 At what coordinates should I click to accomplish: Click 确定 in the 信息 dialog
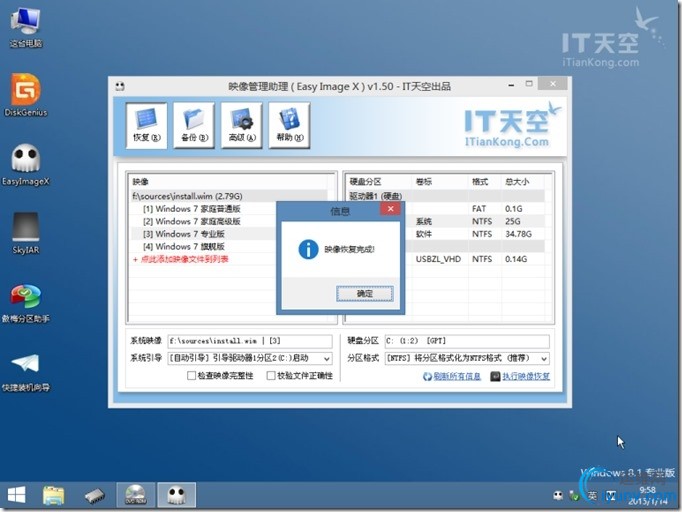(x=364, y=294)
